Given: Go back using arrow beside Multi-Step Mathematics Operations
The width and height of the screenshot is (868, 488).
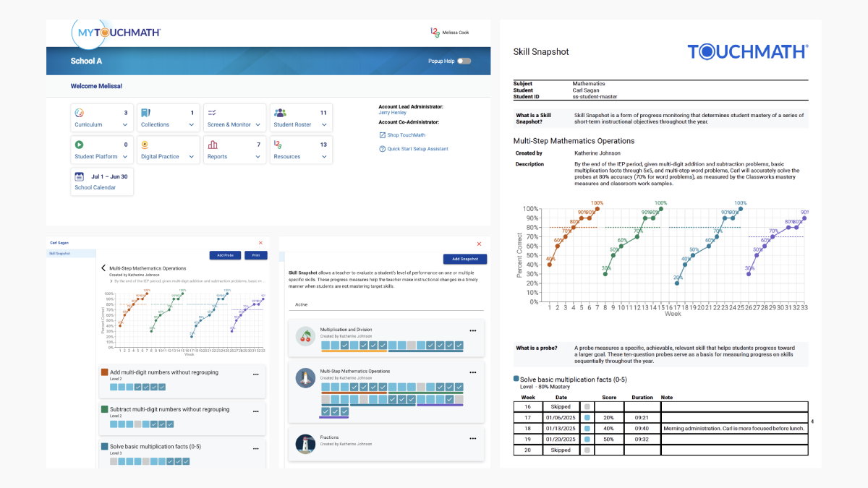Looking at the screenshot, I should point(103,268).
